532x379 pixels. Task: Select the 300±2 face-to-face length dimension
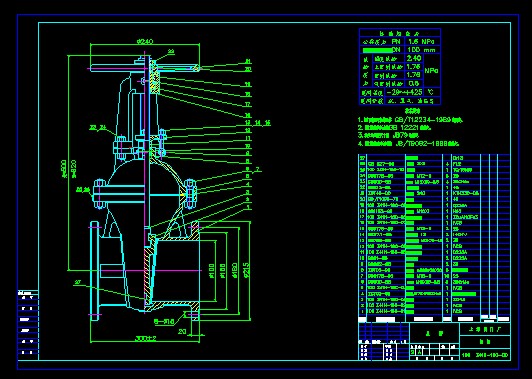[x=146, y=338]
